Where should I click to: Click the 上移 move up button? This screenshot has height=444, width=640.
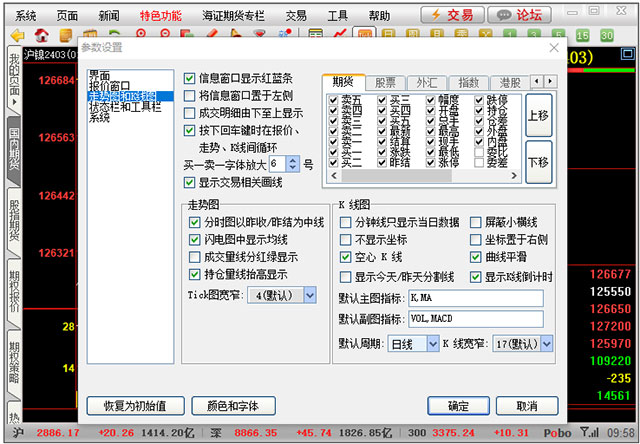click(x=538, y=115)
